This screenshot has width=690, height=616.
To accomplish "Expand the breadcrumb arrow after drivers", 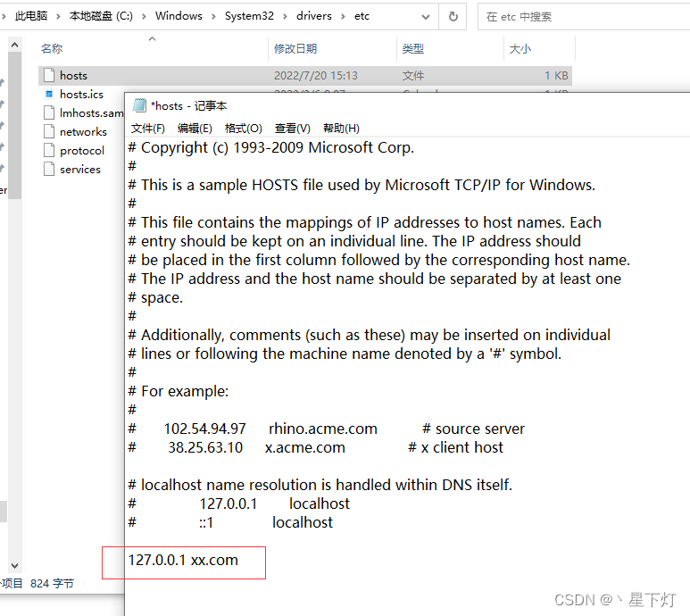I will 343,16.
